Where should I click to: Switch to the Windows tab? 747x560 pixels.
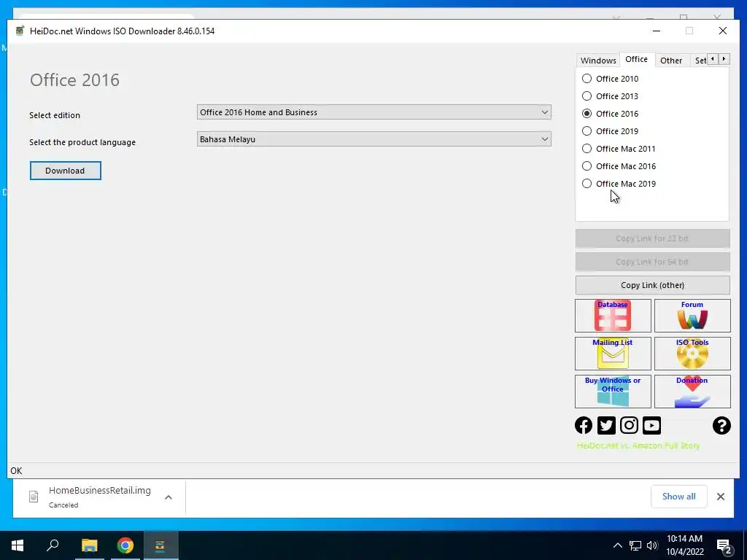pos(598,61)
